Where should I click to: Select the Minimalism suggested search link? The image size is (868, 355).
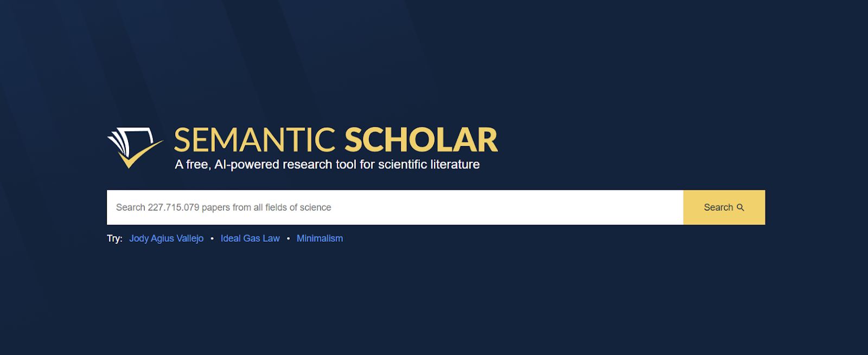(x=320, y=238)
